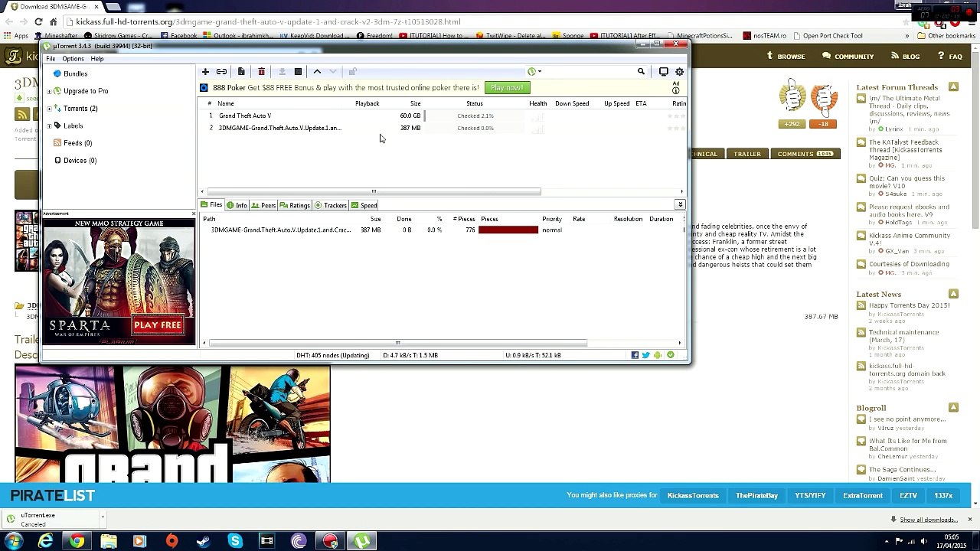This screenshot has width=980, height=551.
Task: Click Add Torrent from URL link icon
Action: (x=221, y=72)
